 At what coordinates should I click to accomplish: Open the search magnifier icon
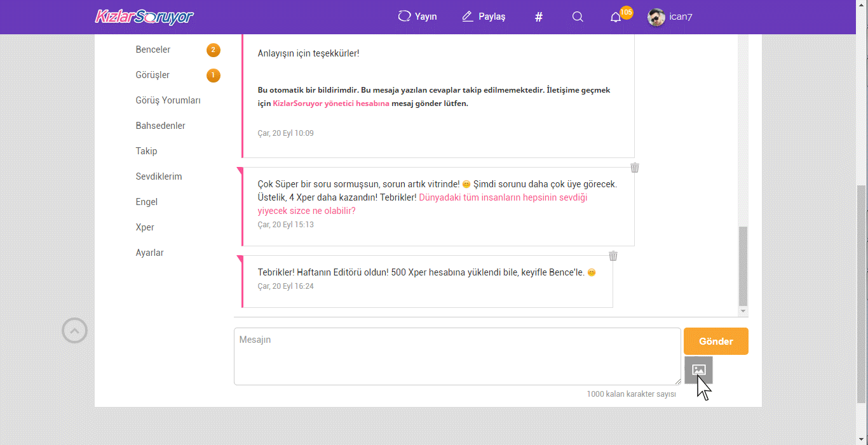point(578,17)
